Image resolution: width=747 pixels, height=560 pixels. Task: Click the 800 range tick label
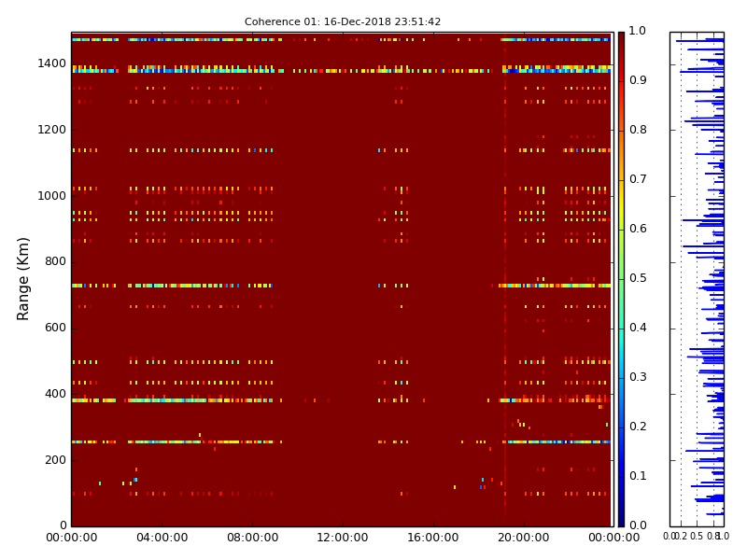[x=55, y=261]
